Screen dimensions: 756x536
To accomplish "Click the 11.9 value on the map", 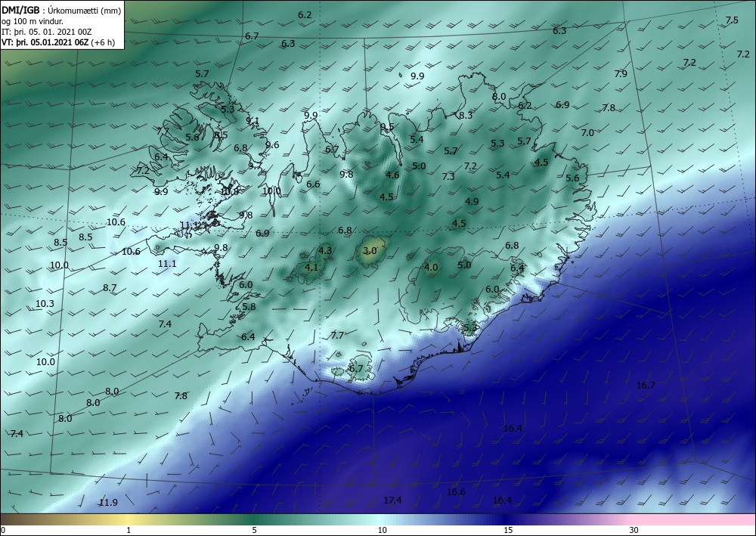I will pos(108,503).
